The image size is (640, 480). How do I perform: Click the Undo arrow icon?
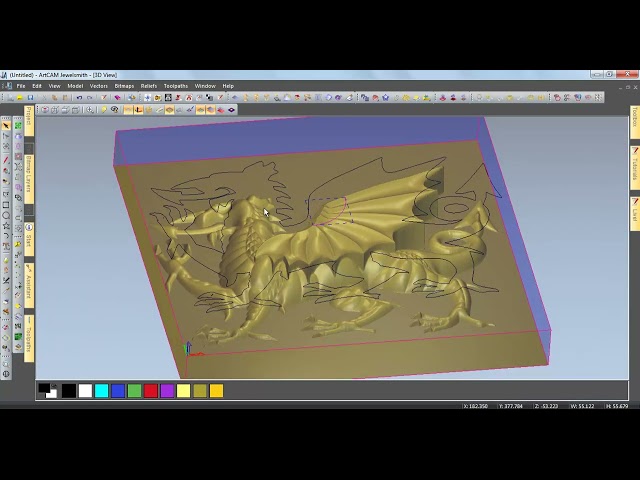[79, 98]
